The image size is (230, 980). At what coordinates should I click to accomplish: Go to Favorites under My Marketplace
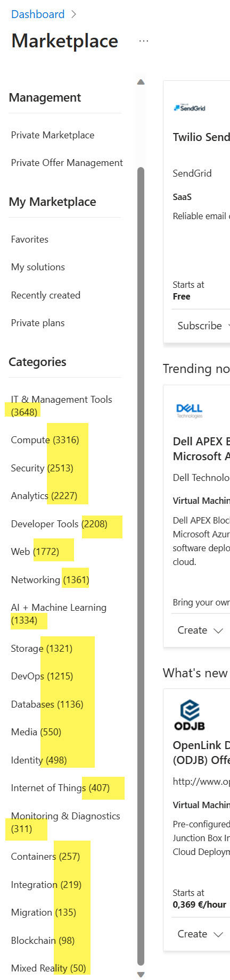click(x=30, y=239)
